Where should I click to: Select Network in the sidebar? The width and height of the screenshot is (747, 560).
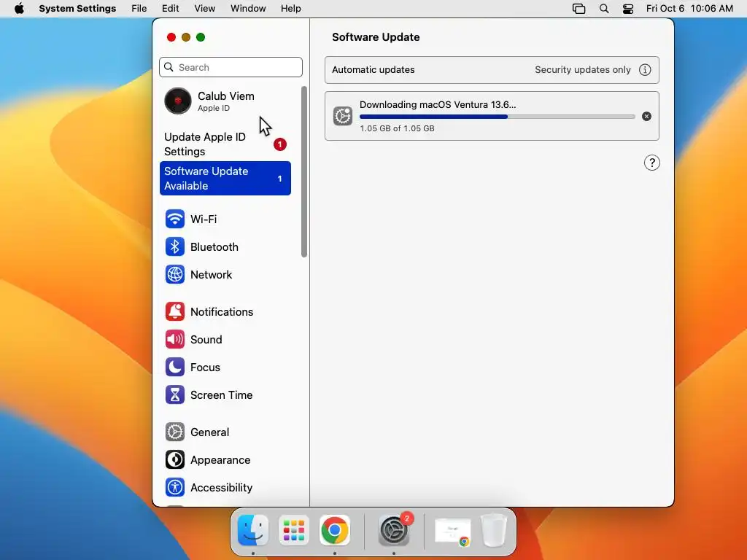225,275
